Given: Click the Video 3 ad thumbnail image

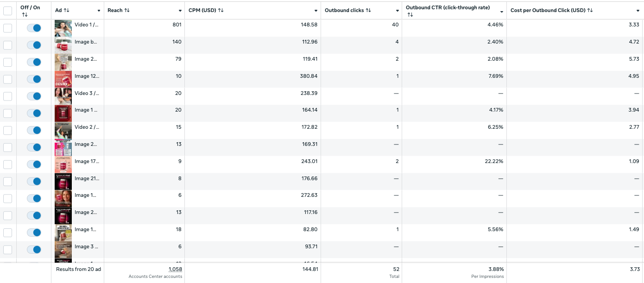Looking at the screenshot, I should coord(63,96).
